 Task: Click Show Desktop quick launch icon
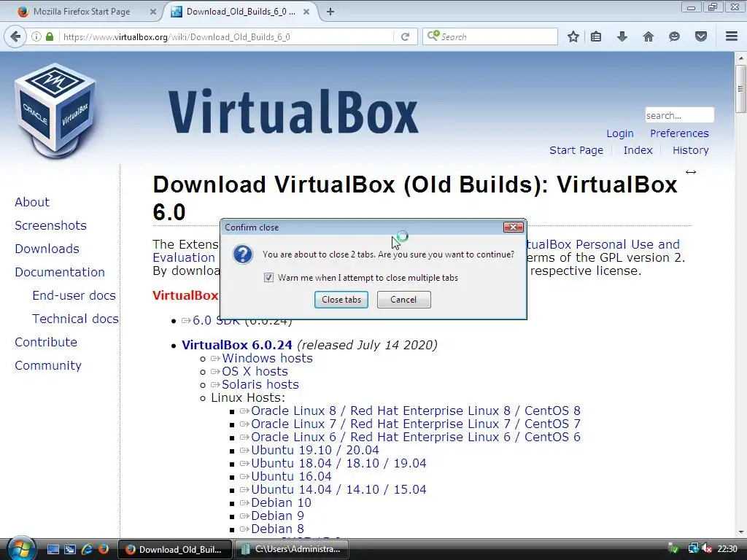[53, 550]
